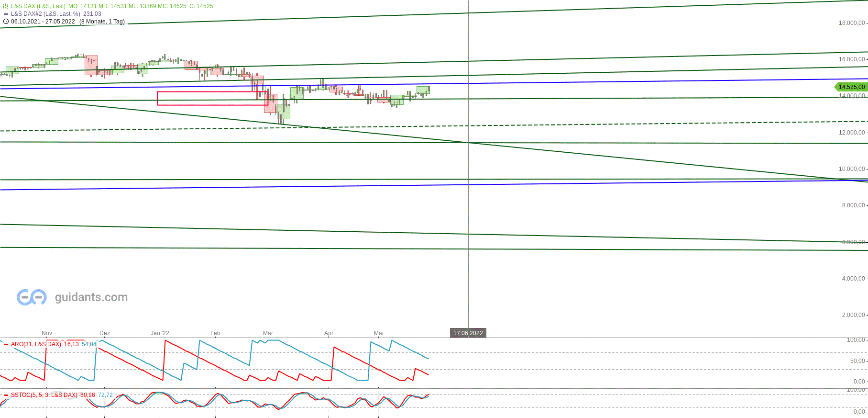Click the Nov label on the time axis
This screenshot has width=868, height=418.
tap(47, 333)
